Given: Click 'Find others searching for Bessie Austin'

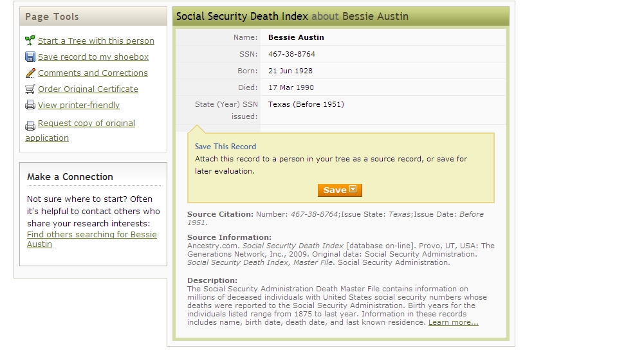Looking at the screenshot, I should 92,235.
